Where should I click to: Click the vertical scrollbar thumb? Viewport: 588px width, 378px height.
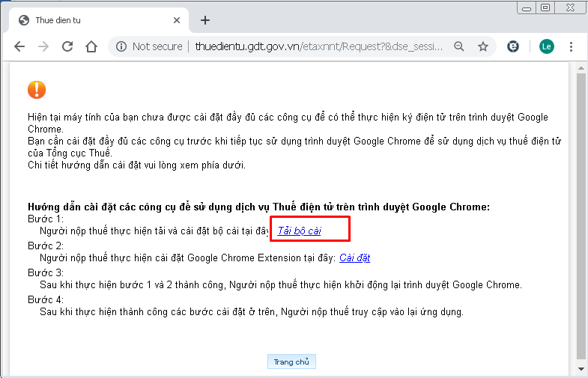[581, 216]
